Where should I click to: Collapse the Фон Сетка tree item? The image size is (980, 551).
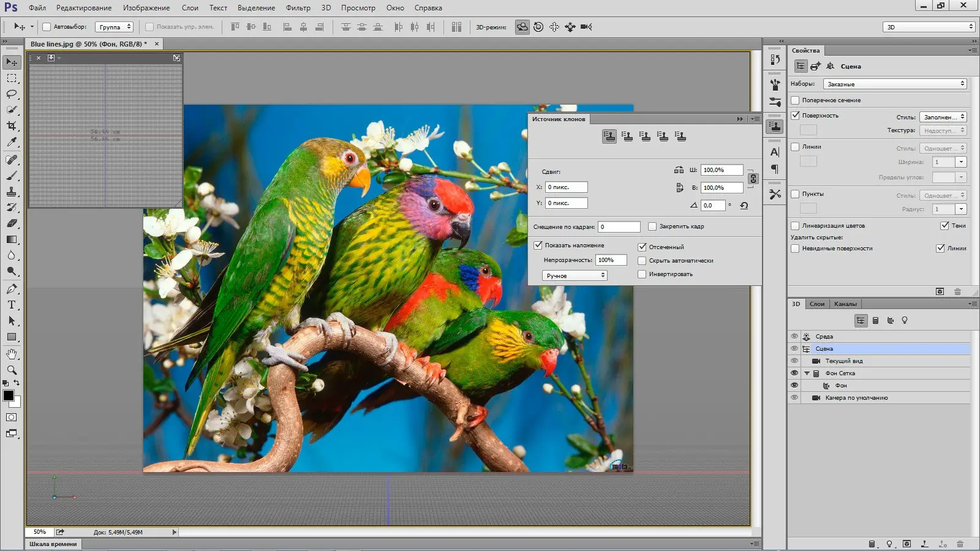(807, 373)
